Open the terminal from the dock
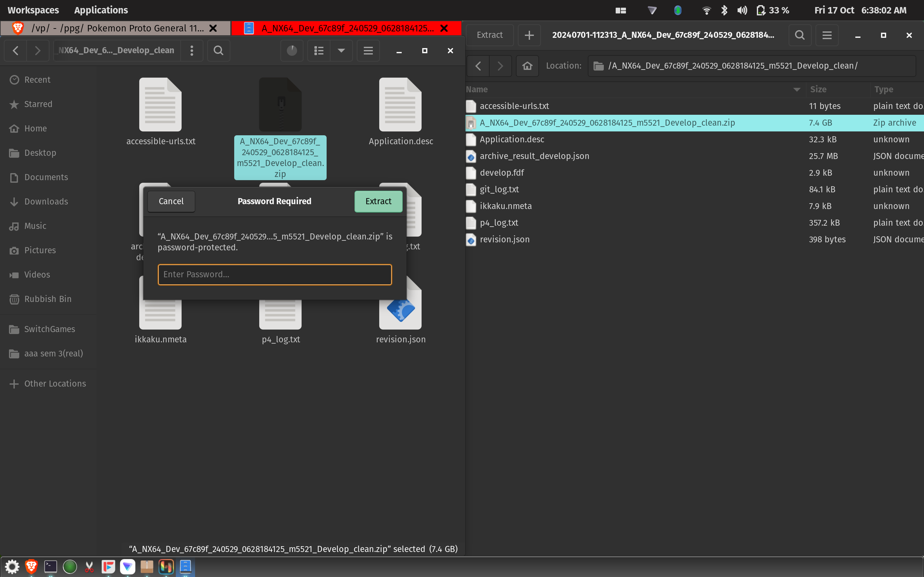The height and width of the screenshot is (577, 924). (50, 566)
